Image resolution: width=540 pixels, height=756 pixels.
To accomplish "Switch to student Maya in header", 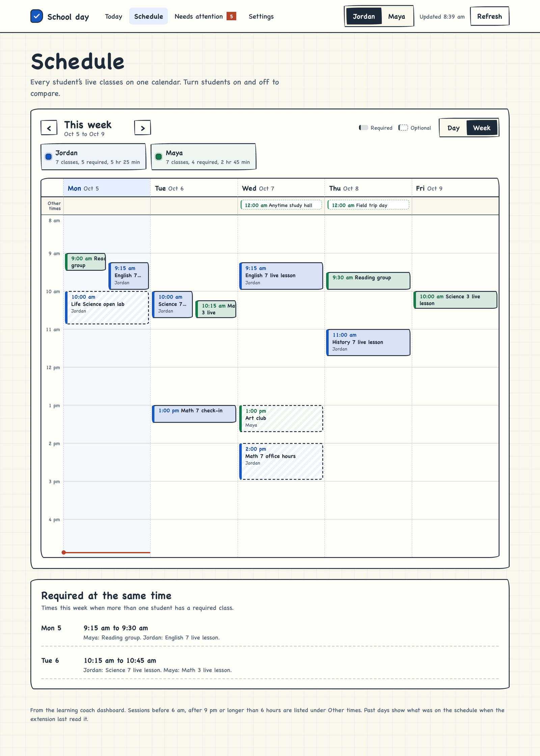I will click(396, 16).
